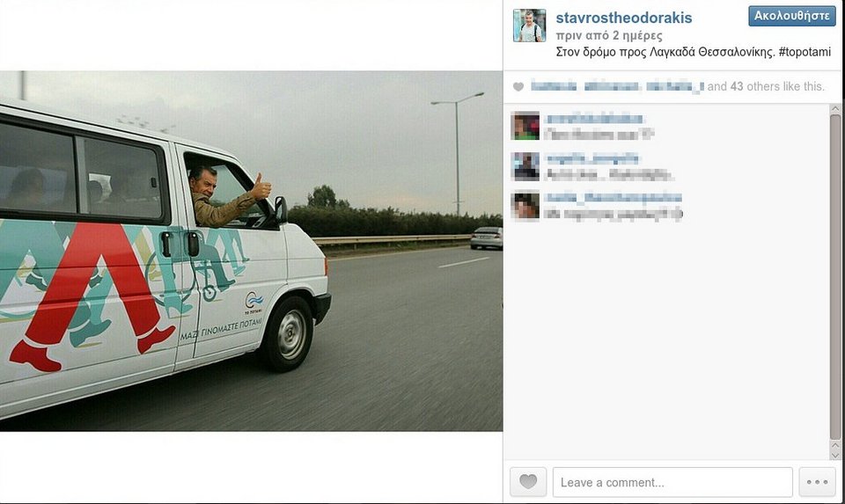Image resolution: width=845 pixels, height=504 pixels.
Task: Click the heart like button beside comment box
Action: tap(528, 481)
